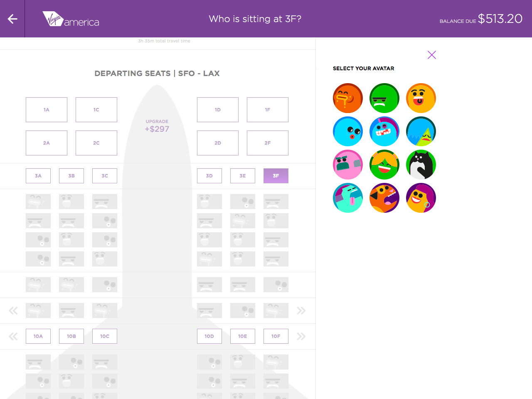Expand row 10 with right double chevron
The image size is (532, 399).
[301, 336]
